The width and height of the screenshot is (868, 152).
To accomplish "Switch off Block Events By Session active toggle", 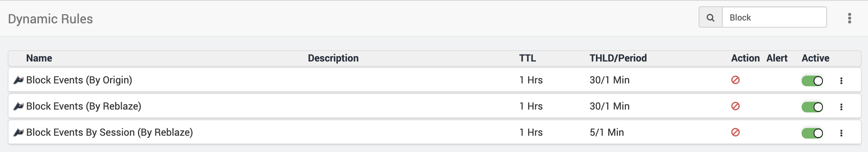I will [x=812, y=133].
